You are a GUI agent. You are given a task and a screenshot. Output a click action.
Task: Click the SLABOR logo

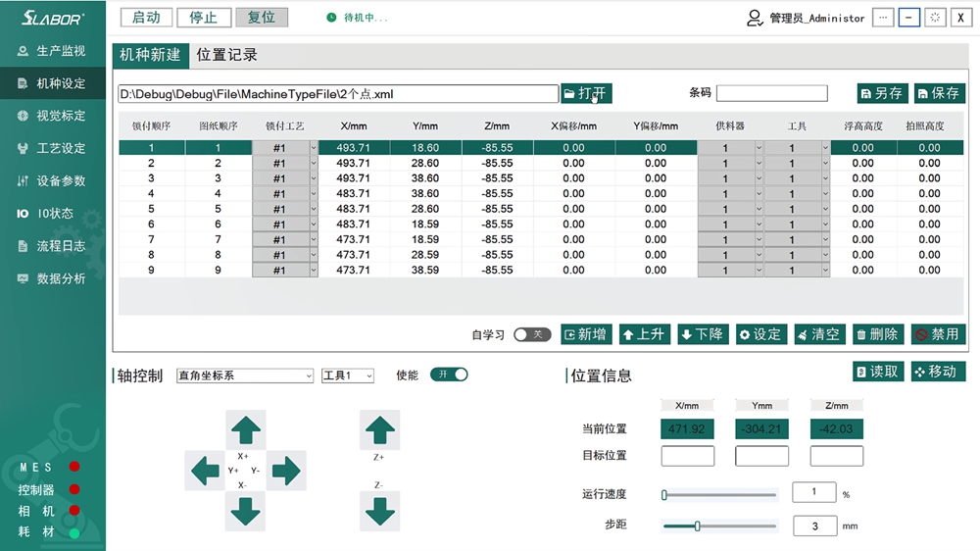pyautogui.click(x=53, y=18)
